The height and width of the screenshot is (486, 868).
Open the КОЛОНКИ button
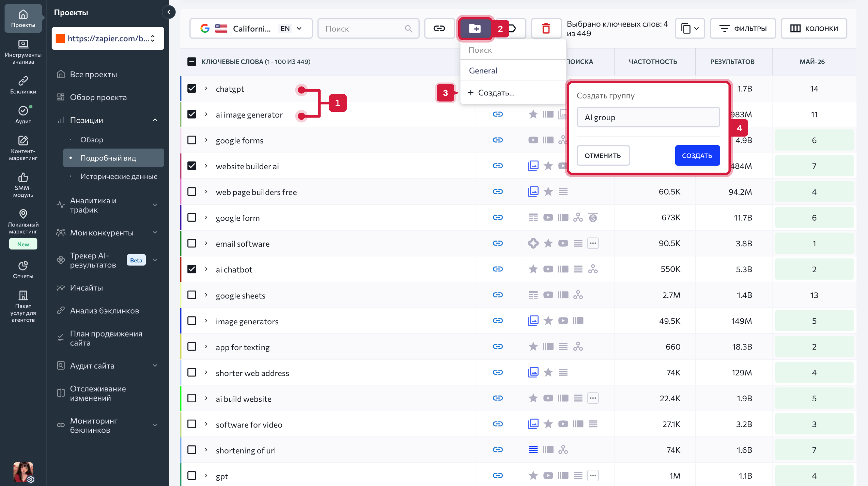coord(814,28)
